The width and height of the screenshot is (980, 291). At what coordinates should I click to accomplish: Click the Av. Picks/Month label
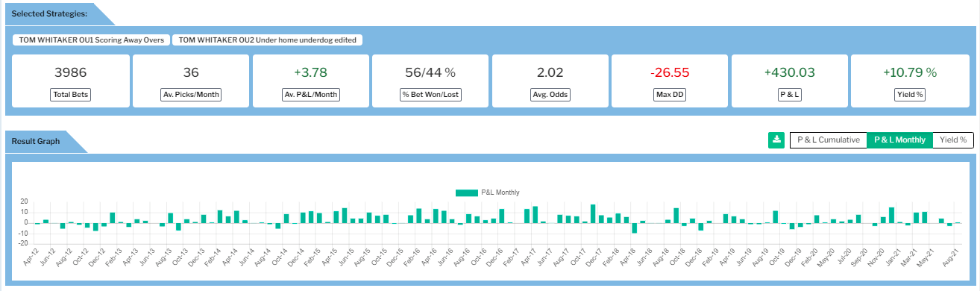click(x=190, y=95)
